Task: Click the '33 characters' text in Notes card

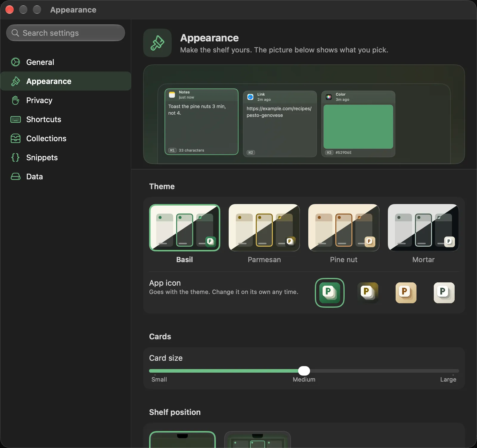Action: click(x=191, y=150)
